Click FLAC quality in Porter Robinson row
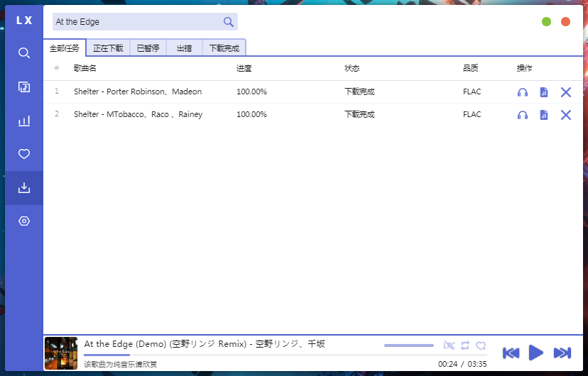The image size is (588, 376). [472, 92]
